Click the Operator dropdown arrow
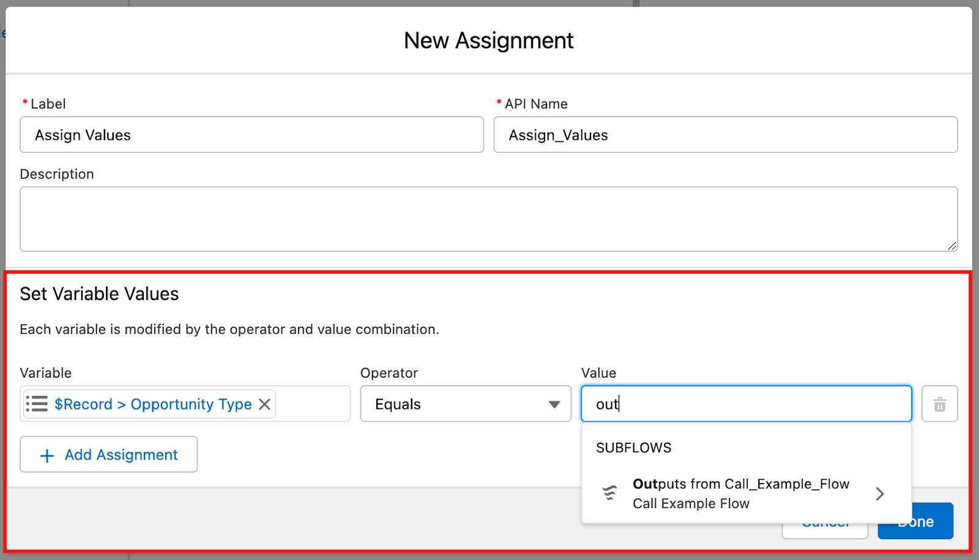Image resolution: width=979 pixels, height=560 pixels. (554, 404)
